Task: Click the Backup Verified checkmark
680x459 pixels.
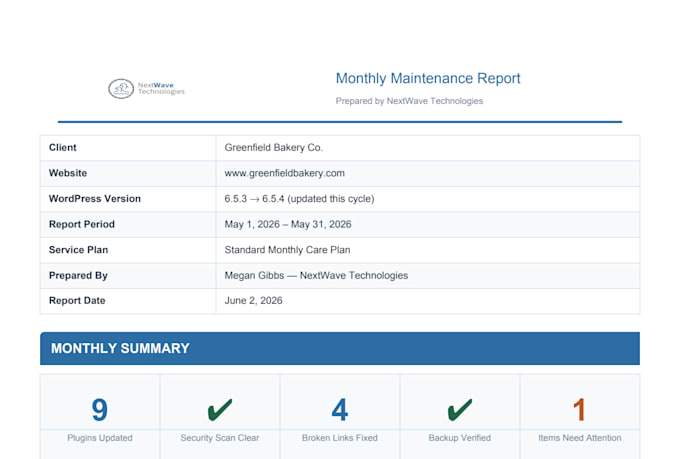Action: tap(460, 410)
